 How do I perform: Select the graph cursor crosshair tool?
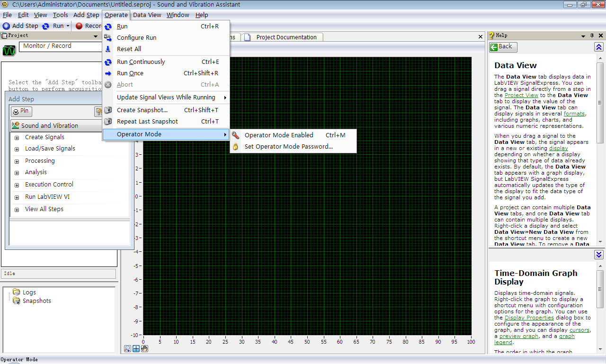pyautogui.click(x=136, y=349)
